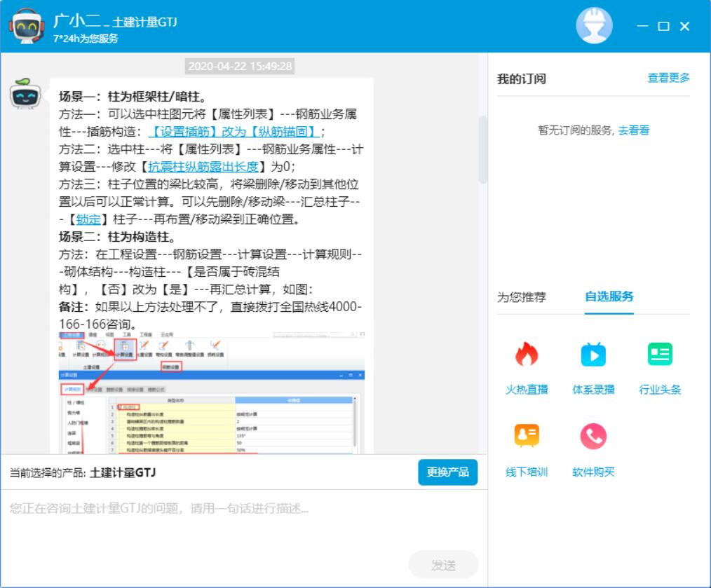Open 【设置插筋】改为【纵筋锚固】 link
This screenshot has width=711, height=588.
tap(233, 132)
